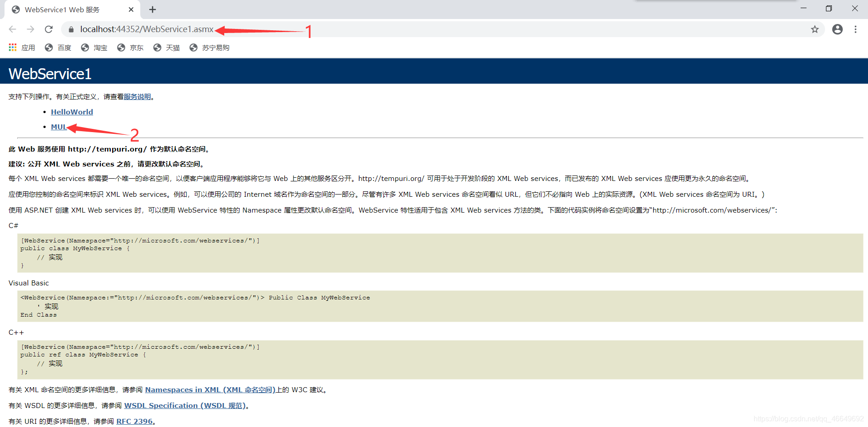Click the WebService1 page heading

pyautogui.click(x=50, y=74)
